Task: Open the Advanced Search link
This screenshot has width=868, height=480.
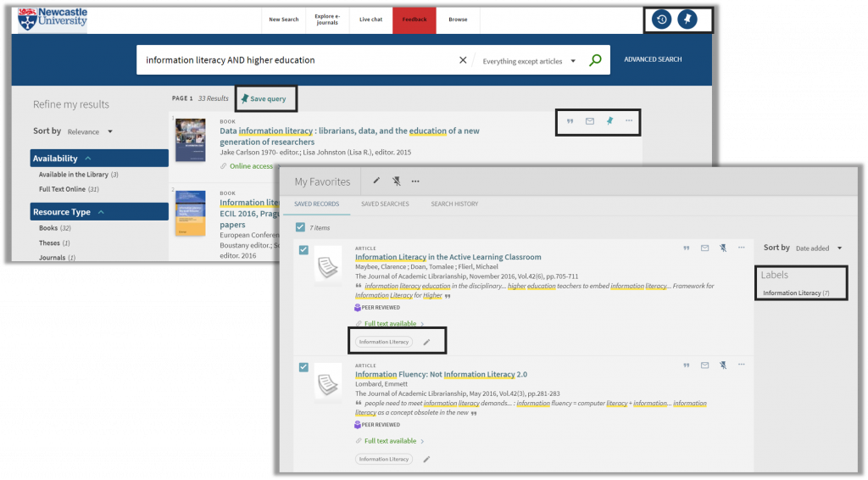Action: (x=653, y=59)
